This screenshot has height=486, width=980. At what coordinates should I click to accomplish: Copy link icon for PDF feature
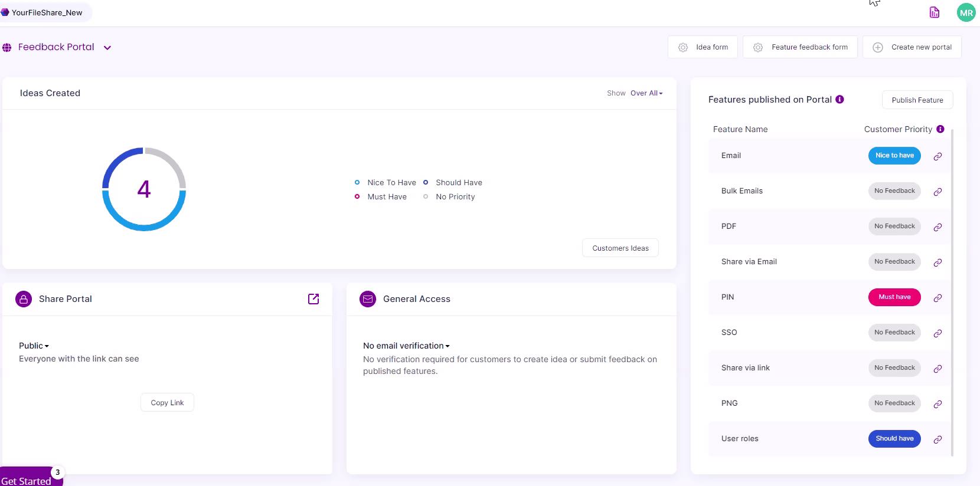click(x=937, y=227)
